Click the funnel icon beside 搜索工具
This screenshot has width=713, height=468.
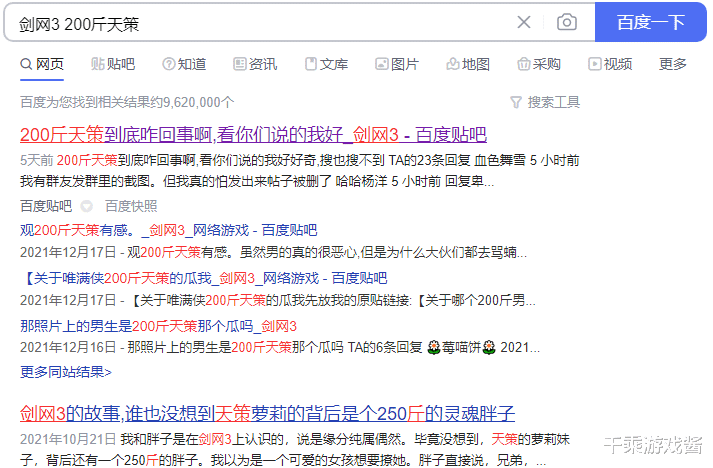(516, 102)
